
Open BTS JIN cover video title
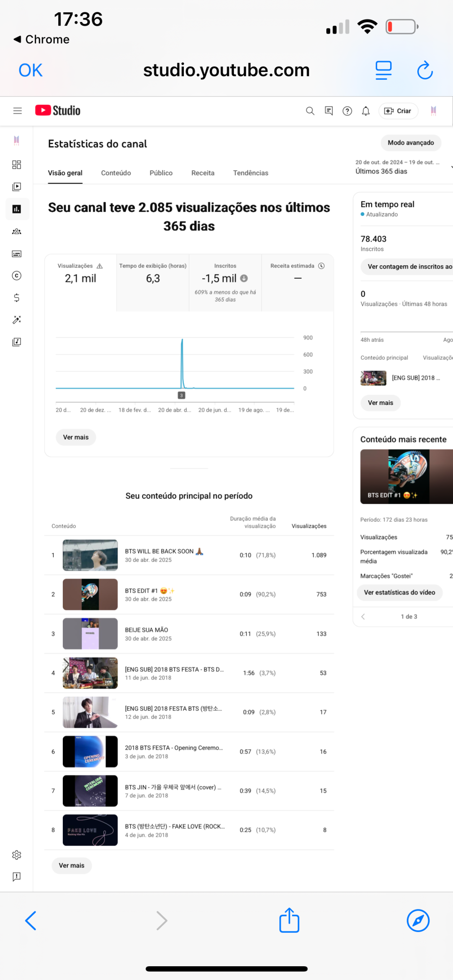pyautogui.click(x=173, y=787)
